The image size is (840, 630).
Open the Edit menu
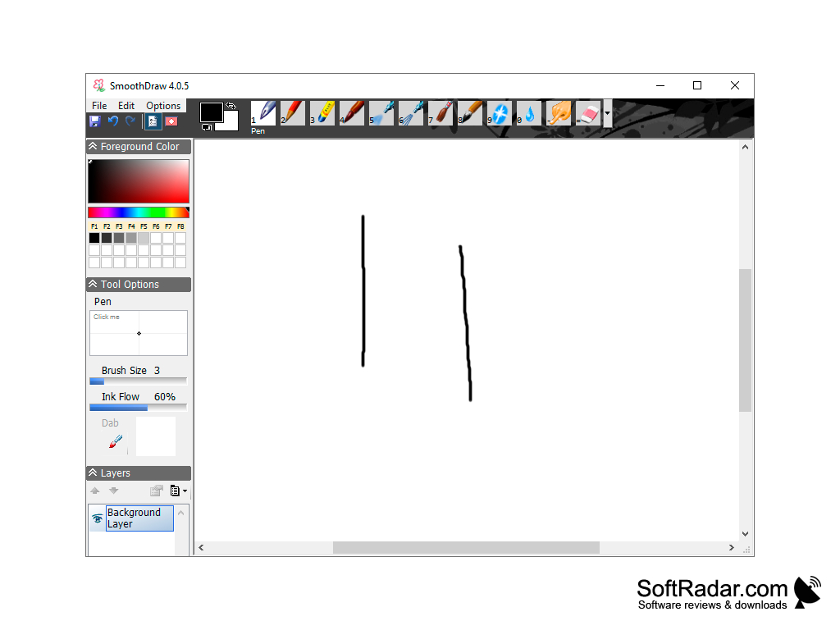[x=126, y=106]
